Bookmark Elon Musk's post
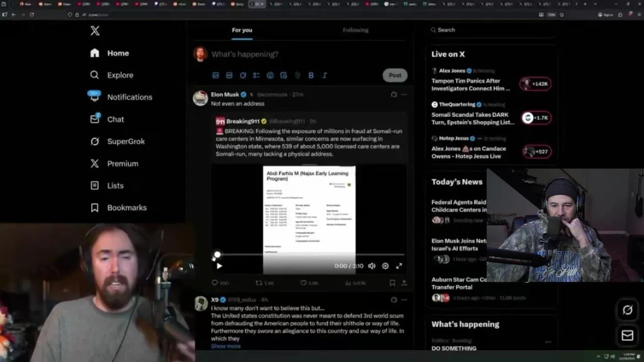 click(392, 283)
